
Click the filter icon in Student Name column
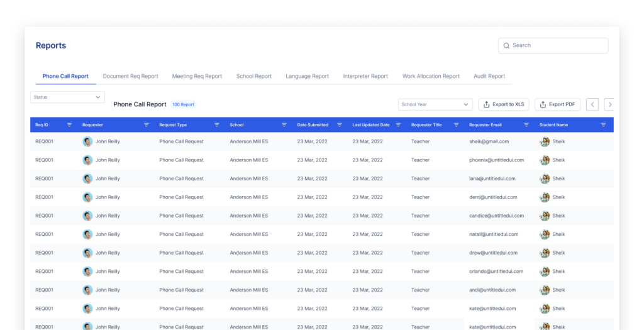click(603, 125)
